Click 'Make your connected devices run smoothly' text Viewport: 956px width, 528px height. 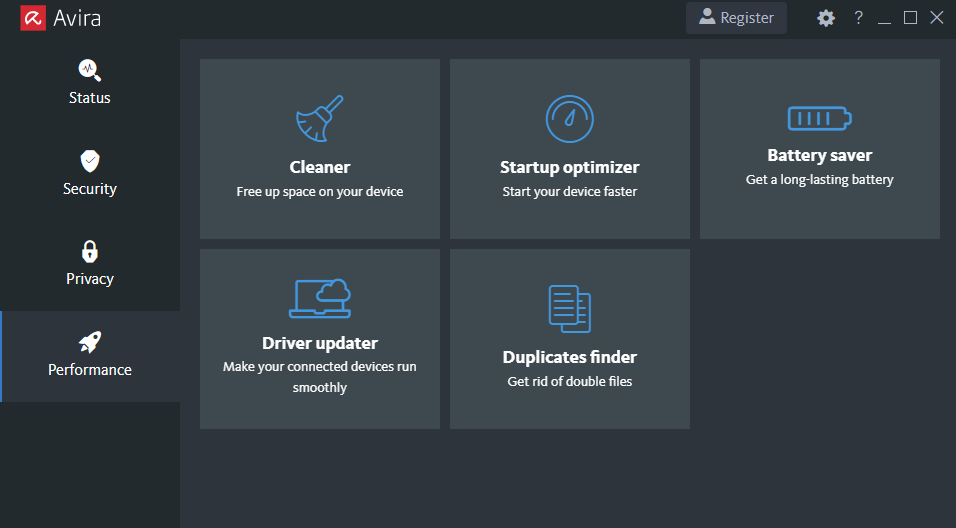(x=319, y=377)
